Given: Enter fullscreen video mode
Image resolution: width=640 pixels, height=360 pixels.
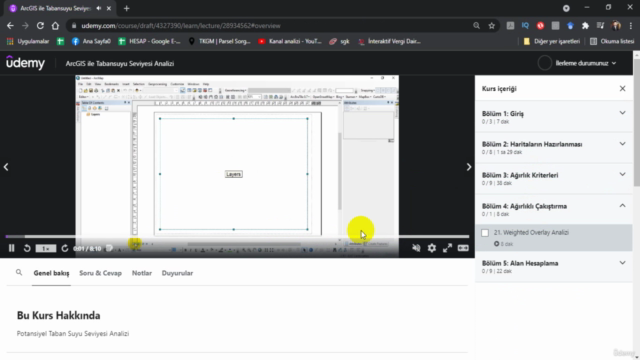Looking at the screenshot, I should pos(447,248).
